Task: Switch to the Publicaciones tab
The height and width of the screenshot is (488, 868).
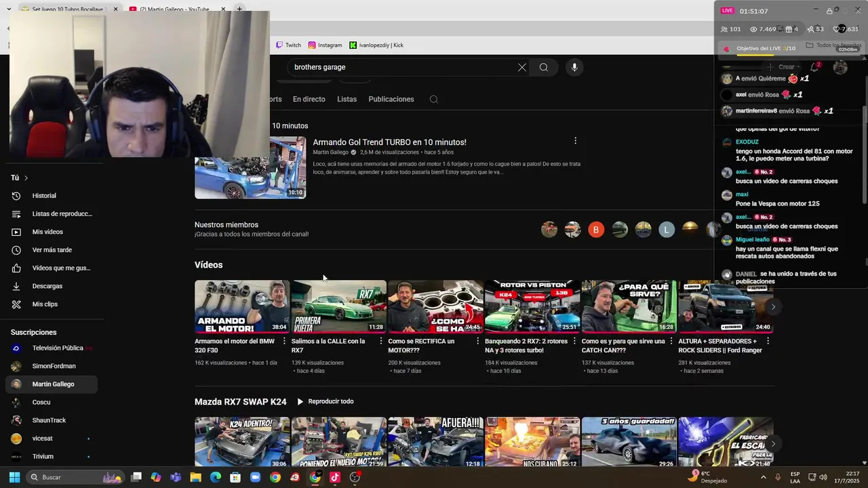Action: click(391, 99)
